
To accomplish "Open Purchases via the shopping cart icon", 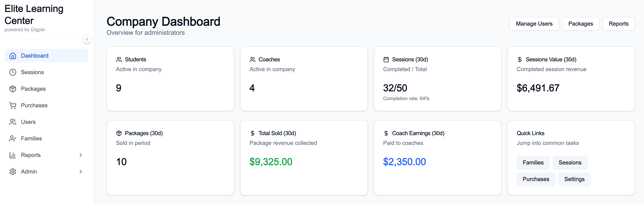I will (13, 105).
